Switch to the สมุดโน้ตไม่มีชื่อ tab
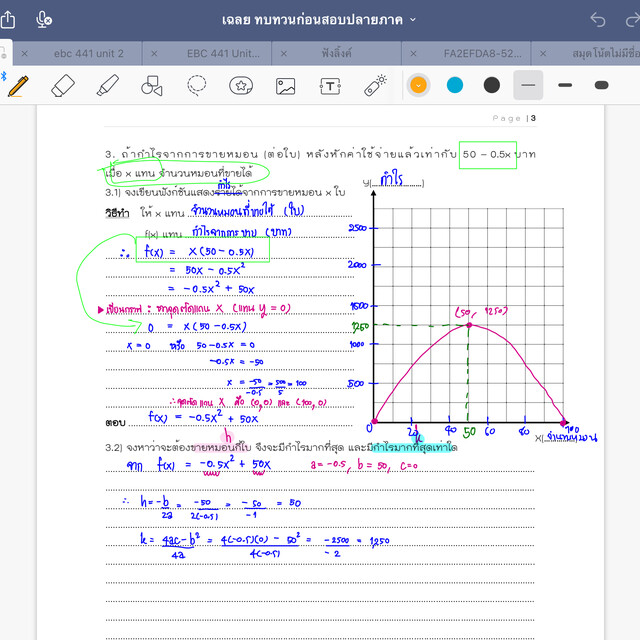This screenshot has height=640, width=640. [x=606, y=53]
